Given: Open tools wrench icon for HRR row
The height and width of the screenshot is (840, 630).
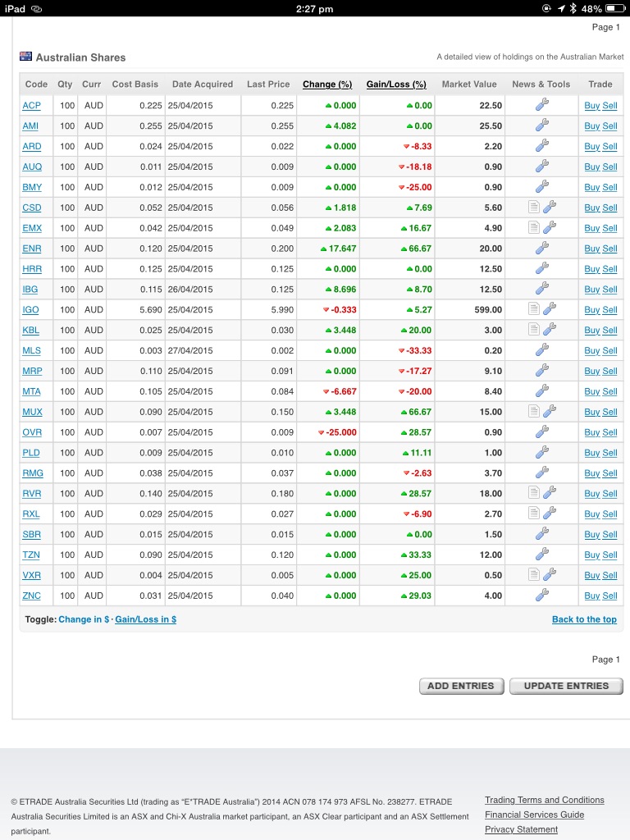Looking at the screenshot, I should click(542, 268).
